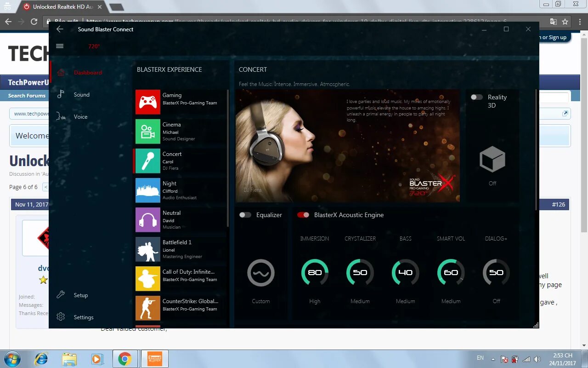Click the Chrome translate icon
This screenshot has width=588, height=368.
(553, 22)
